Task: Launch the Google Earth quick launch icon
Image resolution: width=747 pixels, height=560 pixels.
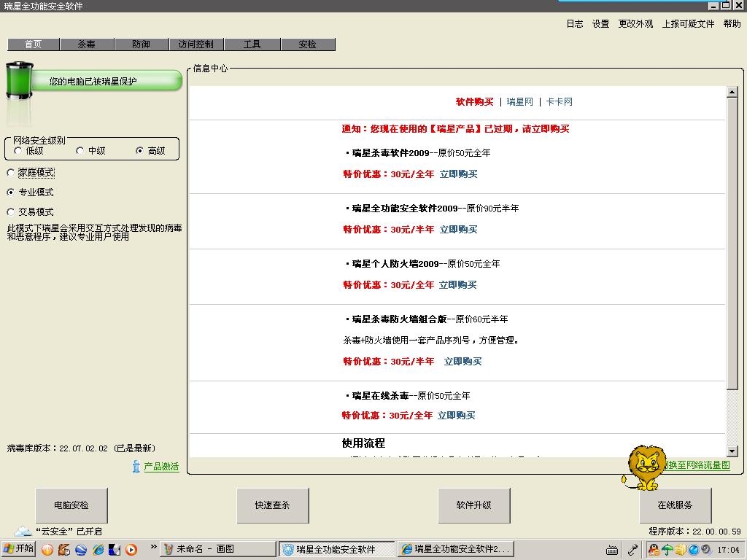Action: click(81, 550)
